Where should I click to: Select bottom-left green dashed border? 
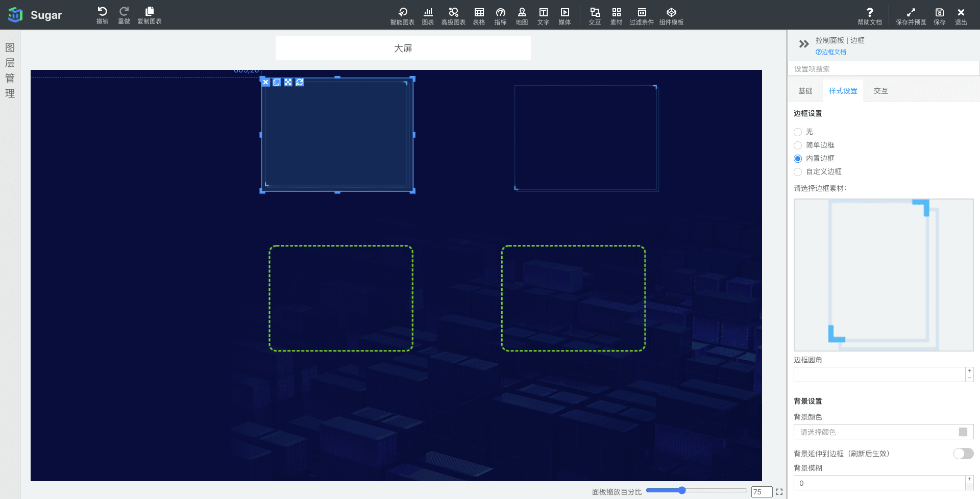pos(341,298)
